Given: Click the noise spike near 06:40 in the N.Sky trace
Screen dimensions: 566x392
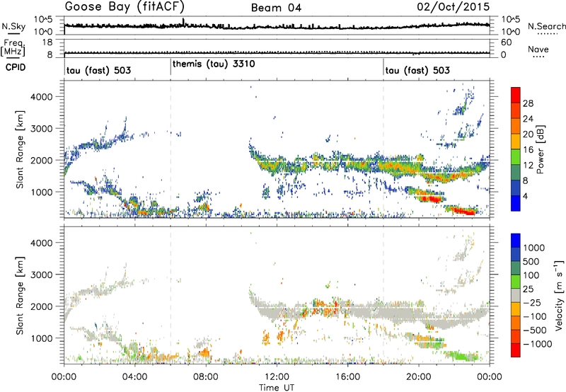Looking at the screenshot, I should point(183,22).
